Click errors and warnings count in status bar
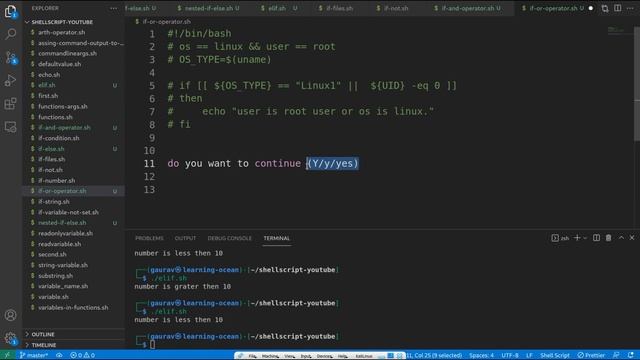Viewport: 640px width, 360px height. 82,355
